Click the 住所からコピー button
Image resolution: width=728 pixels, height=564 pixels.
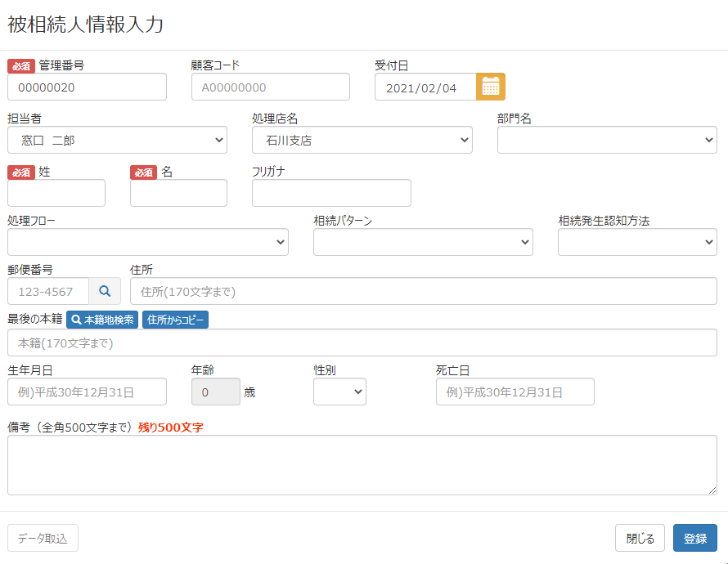175,320
